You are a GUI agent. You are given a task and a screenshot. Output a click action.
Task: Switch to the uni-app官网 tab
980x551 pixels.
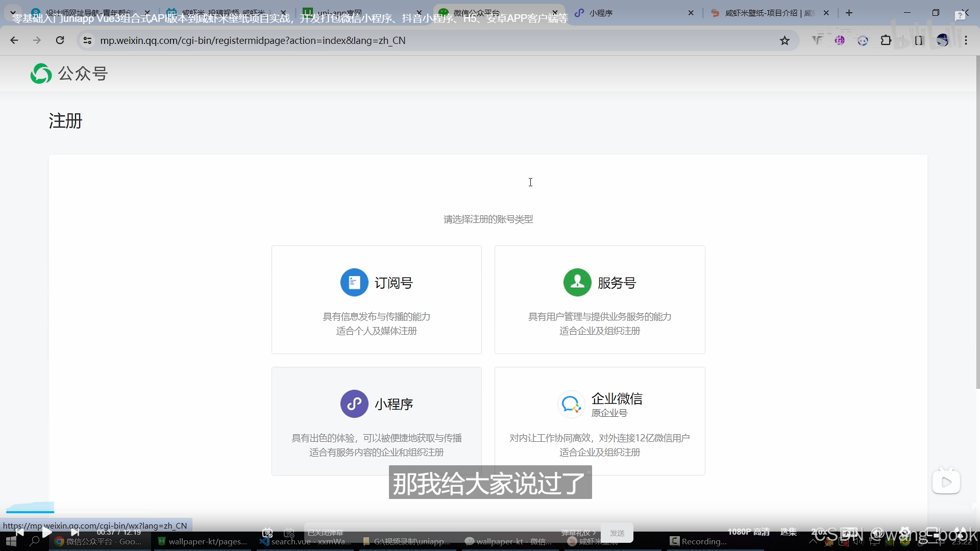[x=362, y=13]
